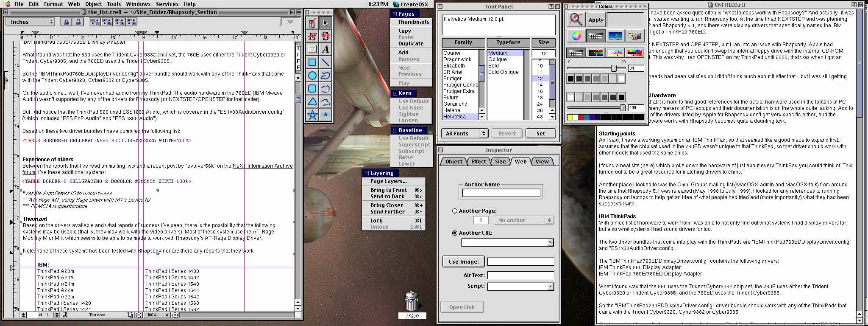Open the All Fonts collection dropdown
This screenshot has height=326, width=868.
pos(465,133)
